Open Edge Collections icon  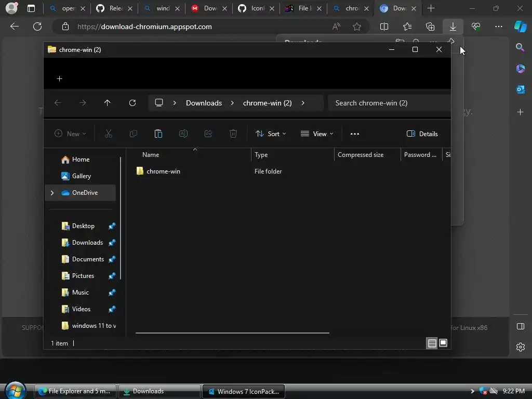pos(430,26)
